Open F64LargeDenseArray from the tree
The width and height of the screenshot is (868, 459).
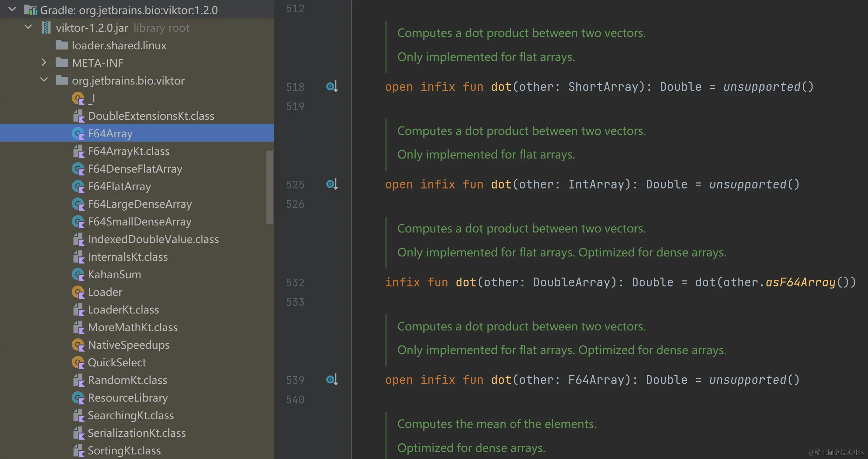point(140,204)
